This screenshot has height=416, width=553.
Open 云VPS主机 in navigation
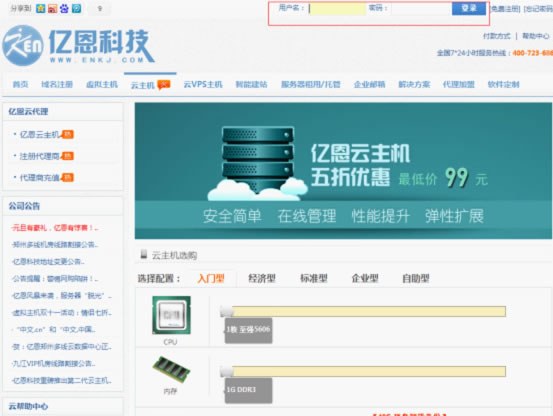(203, 85)
